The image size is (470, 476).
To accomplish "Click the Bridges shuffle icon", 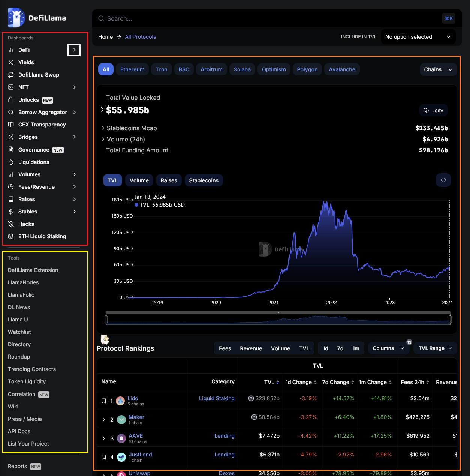I will [x=11, y=137].
